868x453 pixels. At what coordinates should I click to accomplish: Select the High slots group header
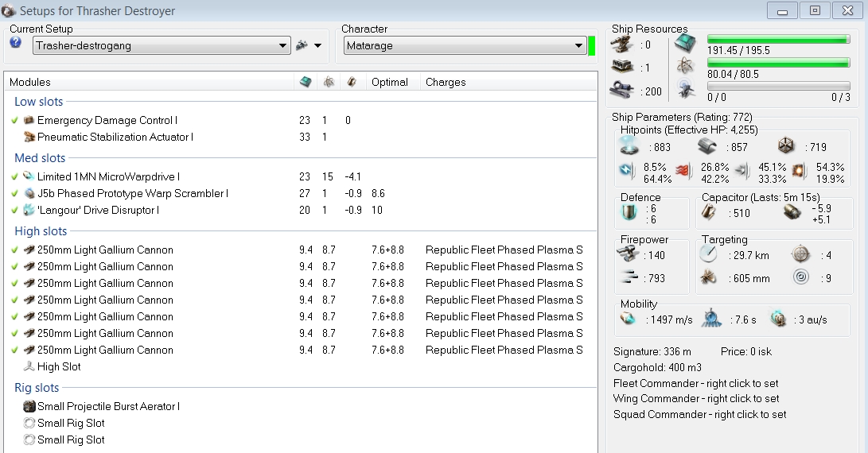click(41, 230)
